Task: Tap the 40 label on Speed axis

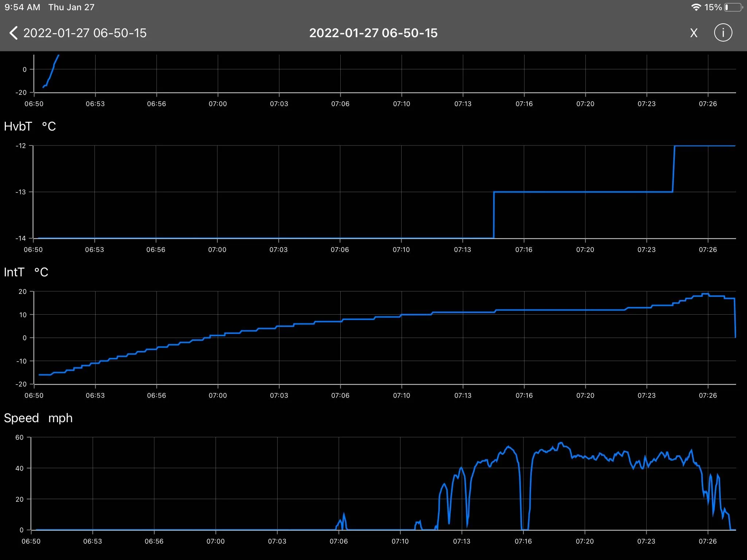Action: pyautogui.click(x=19, y=468)
